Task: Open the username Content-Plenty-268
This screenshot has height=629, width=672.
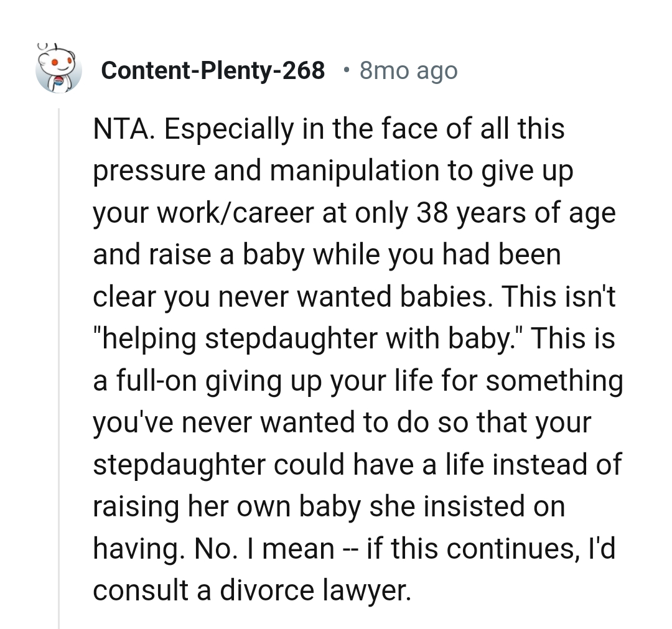Action: tap(213, 70)
